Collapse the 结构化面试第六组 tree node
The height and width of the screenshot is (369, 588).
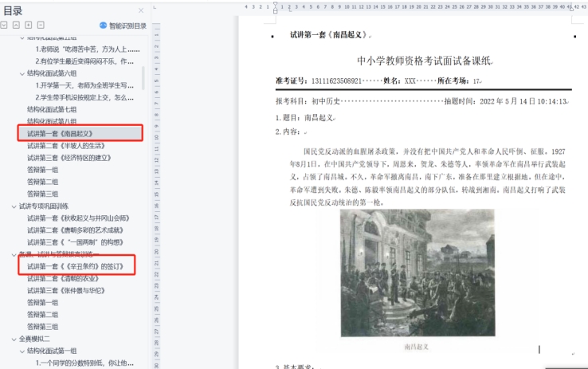point(22,73)
